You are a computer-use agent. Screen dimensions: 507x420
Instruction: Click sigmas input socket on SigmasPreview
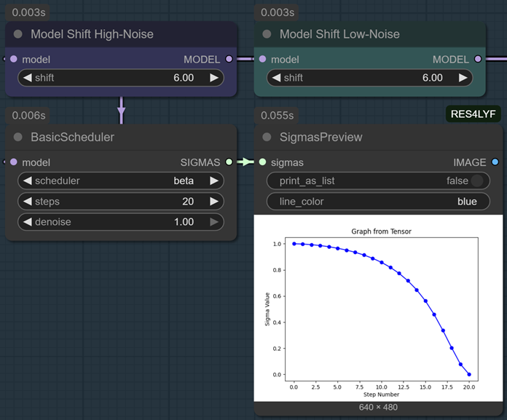pos(262,162)
